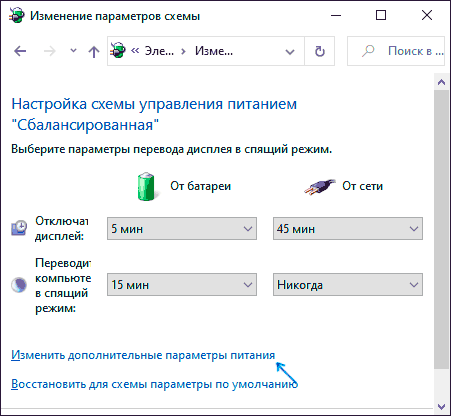Click the power options icon in the address bar
This screenshot has width=451, height=416.
[118, 50]
